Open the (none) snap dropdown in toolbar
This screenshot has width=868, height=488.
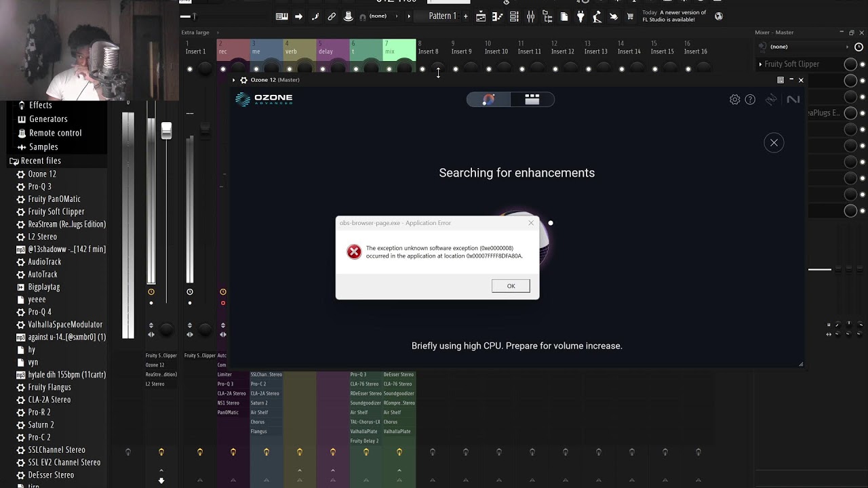382,16
